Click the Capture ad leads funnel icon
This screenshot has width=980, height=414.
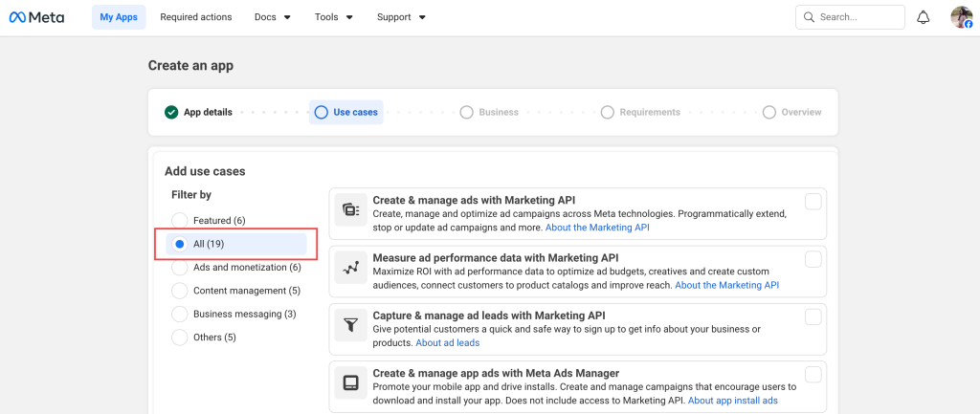tap(351, 326)
